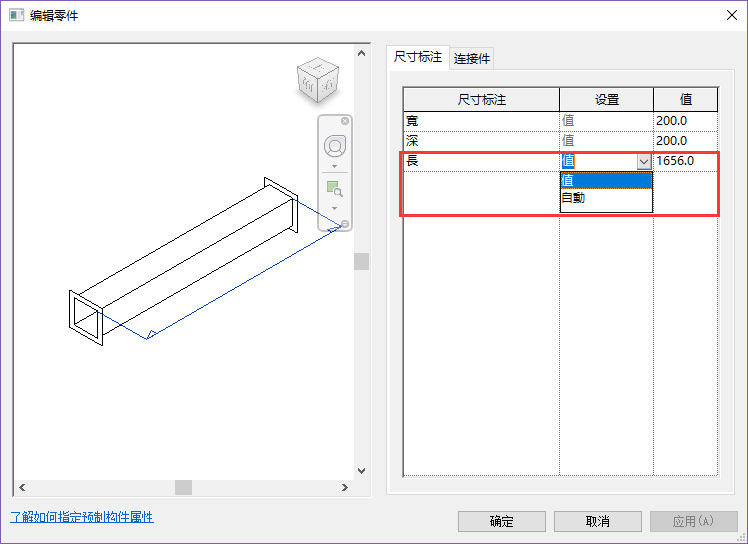Click the 设置 column header

606,100
